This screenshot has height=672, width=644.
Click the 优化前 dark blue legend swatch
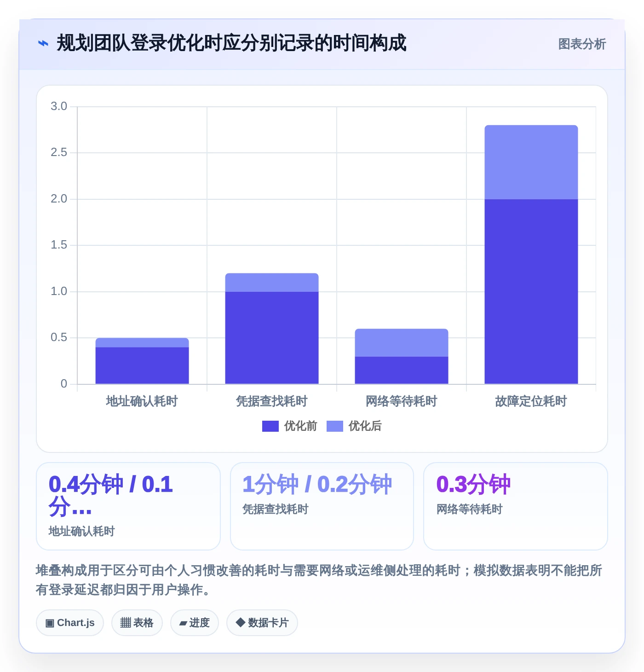(270, 426)
